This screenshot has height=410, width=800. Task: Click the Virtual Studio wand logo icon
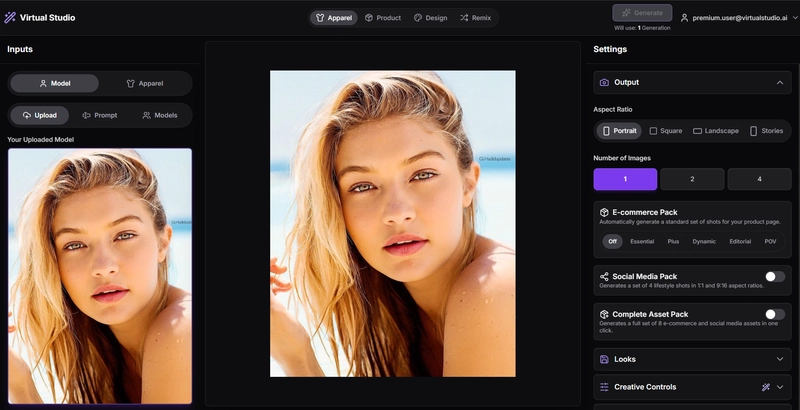(x=10, y=18)
